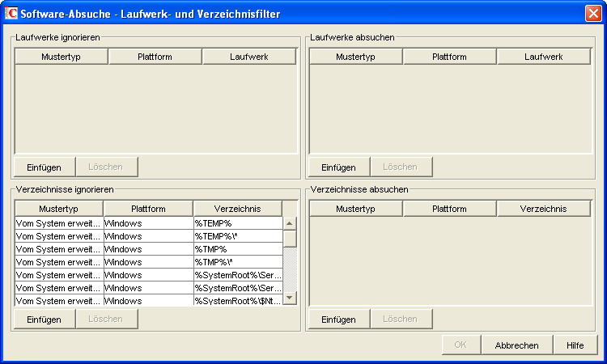Click Plattform header in Laufwerke ignorieren table
Image resolution: width=607 pixels, height=364 pixels.
click(155, 57)
